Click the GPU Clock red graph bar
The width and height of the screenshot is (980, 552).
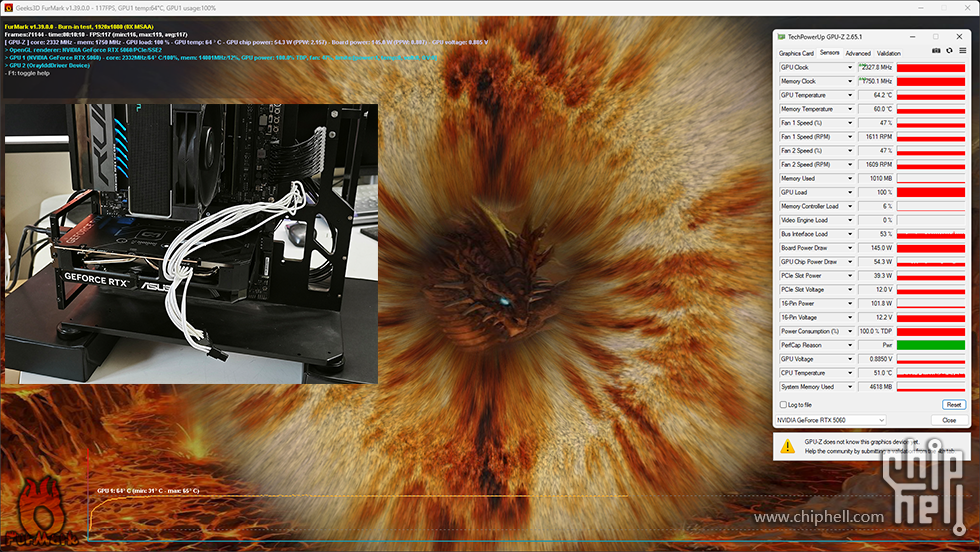(931, 68)
